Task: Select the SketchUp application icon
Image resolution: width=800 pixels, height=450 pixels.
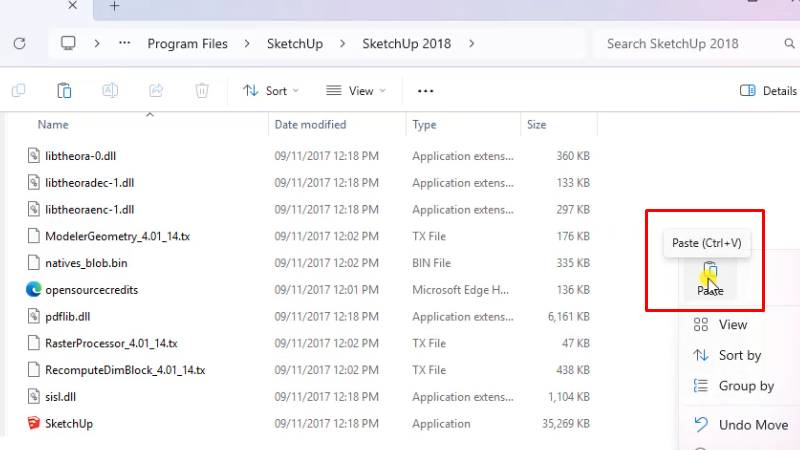Action: click(x=35, y=424)
